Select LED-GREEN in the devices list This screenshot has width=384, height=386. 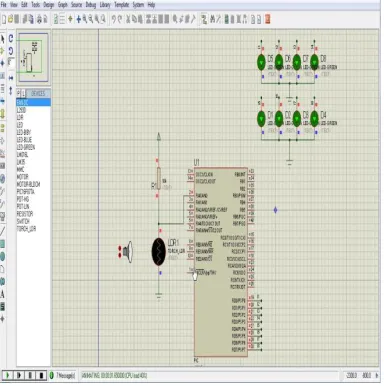click(26, 147)
